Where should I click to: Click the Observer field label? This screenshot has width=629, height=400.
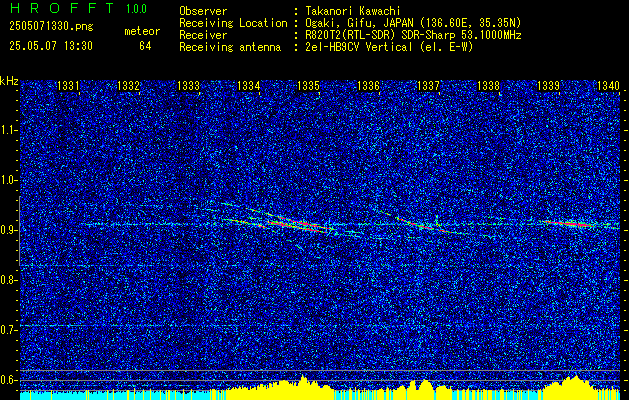point(203,11)
